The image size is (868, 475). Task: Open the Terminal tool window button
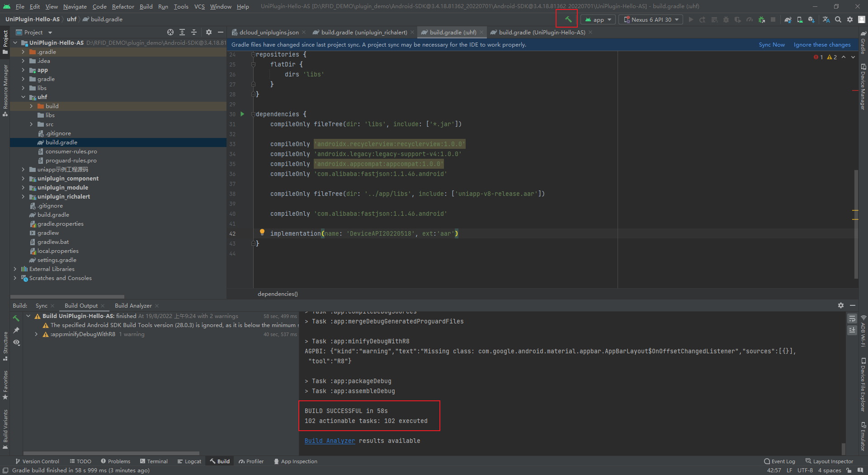tap(154, 461)
